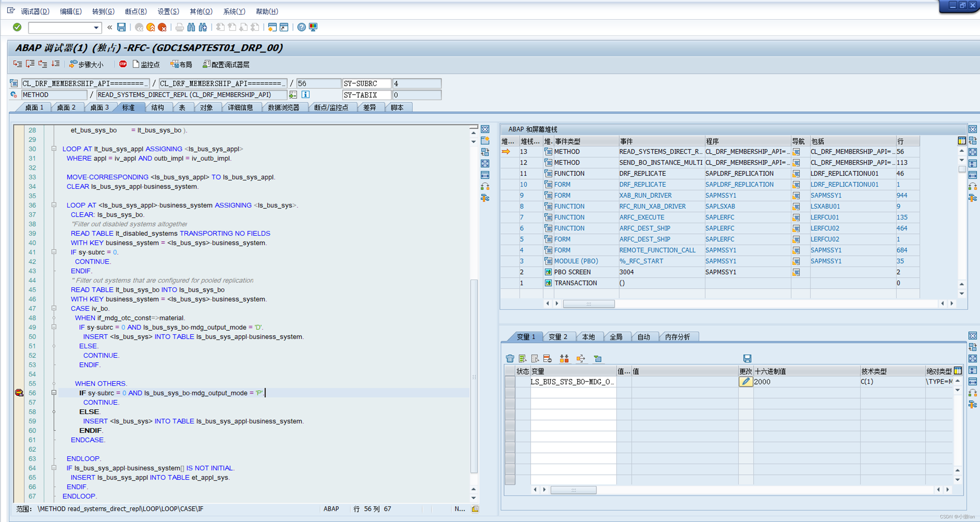Click the green Enter checkmark icon
This screenshot has width=980, height=522.
tap(17, 27)
